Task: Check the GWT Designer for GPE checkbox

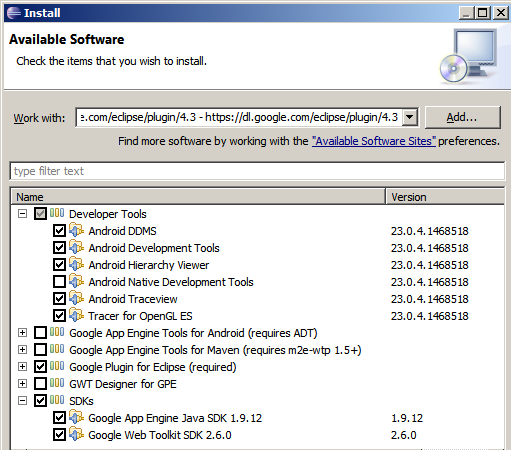Action: [x=40, y=384]
